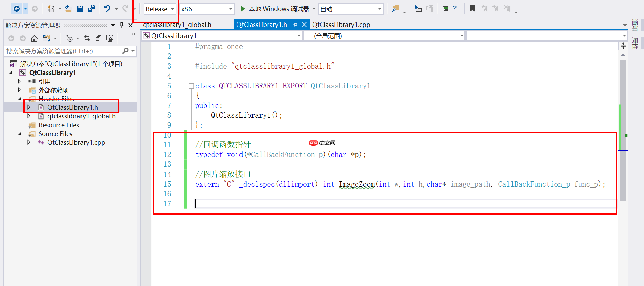Switch Solution Explorer views icon

point(46,38)
